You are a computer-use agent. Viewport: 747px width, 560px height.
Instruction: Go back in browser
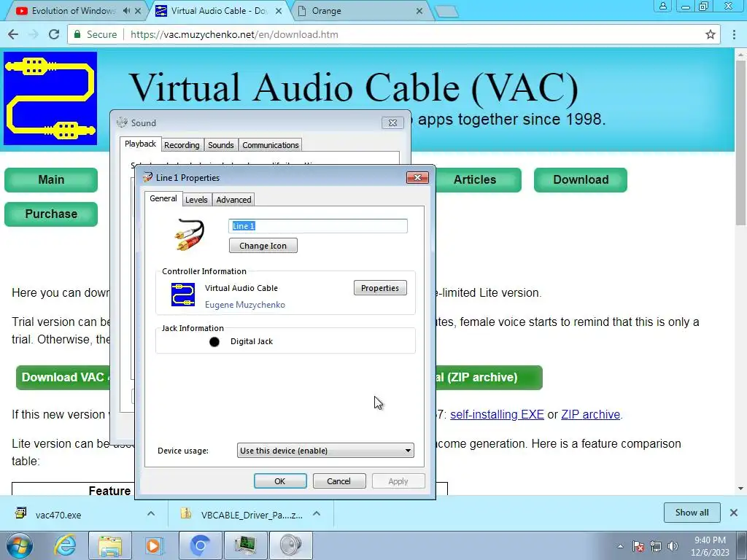point(13,34)
